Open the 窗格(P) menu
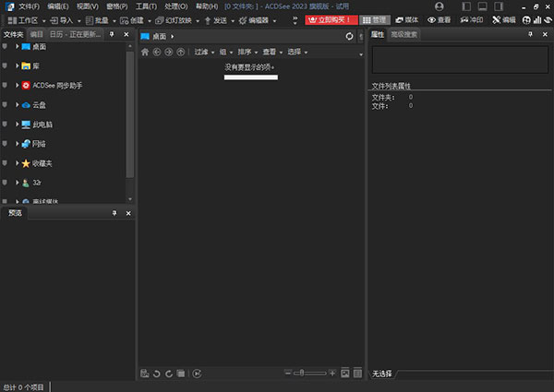554x392 pixels. click(117, 6)
